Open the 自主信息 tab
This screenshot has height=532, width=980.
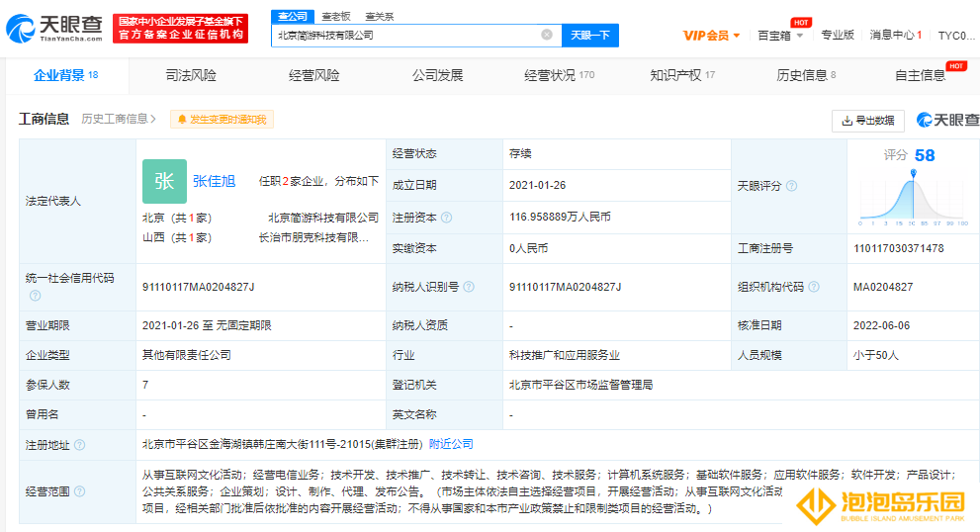(x=920, y=75)
